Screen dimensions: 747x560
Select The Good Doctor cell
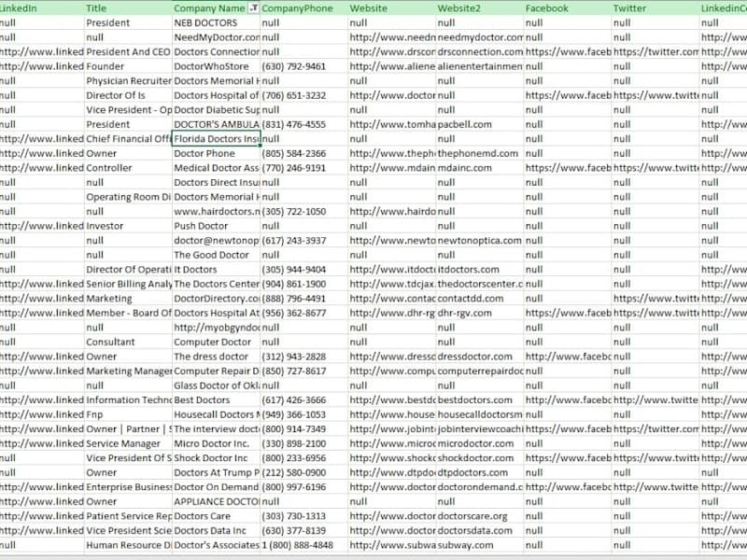tap(217, 255)
